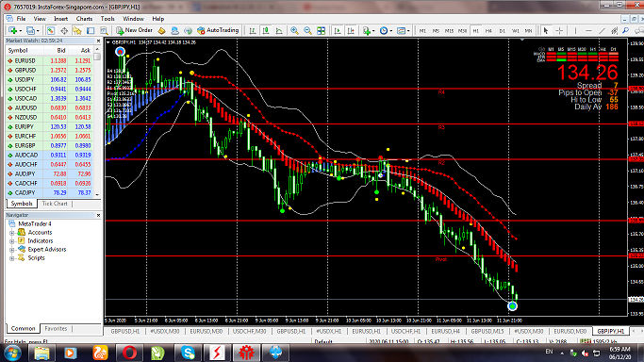Open the Charts menu
Image resolution: width=644 pixels, height=362 pixels.
click(84, 19)
